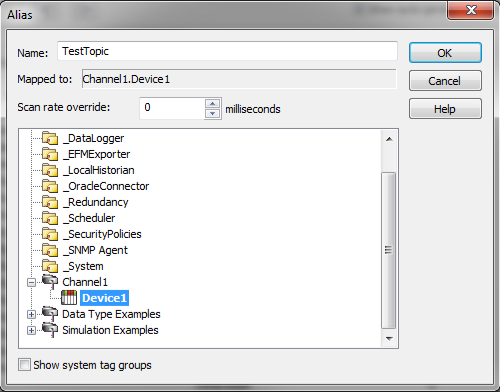Click the Device1 device icon
Viewport: 500px width, 392px height.
tap(69, 298)
